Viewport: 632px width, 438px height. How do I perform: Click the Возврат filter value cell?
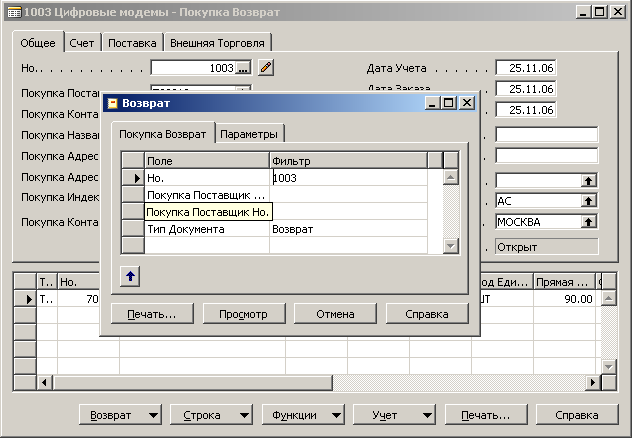(348, 229)
